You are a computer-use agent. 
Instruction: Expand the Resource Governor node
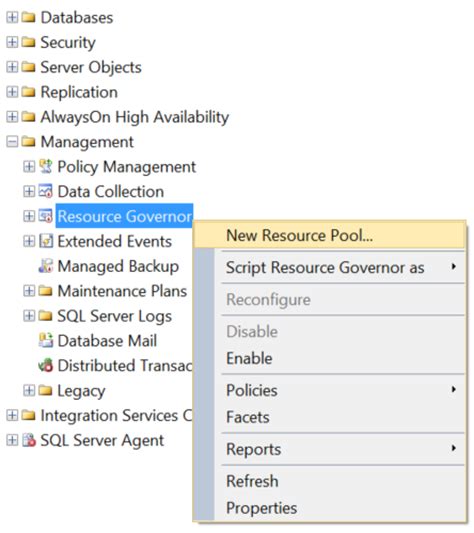(29, 216)
